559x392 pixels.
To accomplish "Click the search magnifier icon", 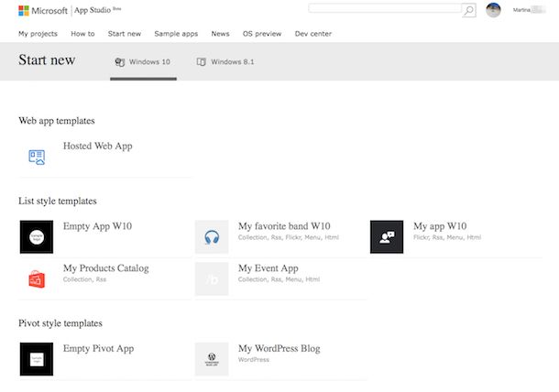I will pyautogui.click(x=469, y=10).
